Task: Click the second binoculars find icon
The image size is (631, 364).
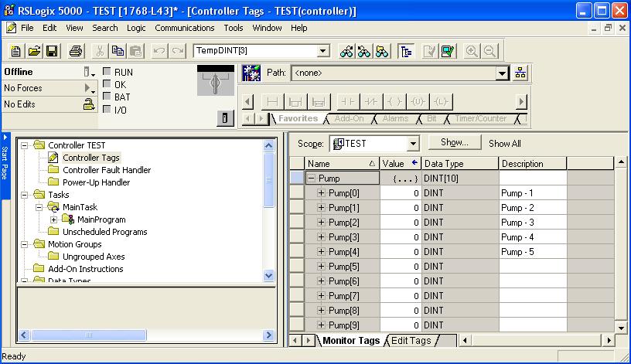Action: click(x=364, y=51)
